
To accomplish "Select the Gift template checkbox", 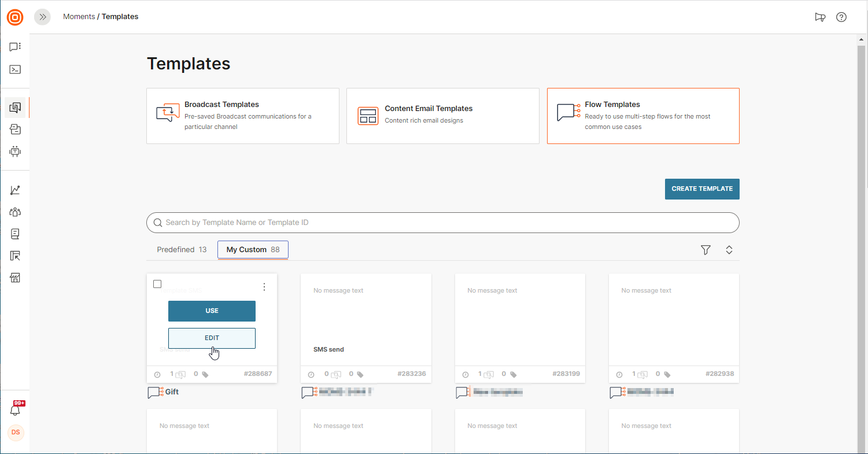I will click(157, 284).
